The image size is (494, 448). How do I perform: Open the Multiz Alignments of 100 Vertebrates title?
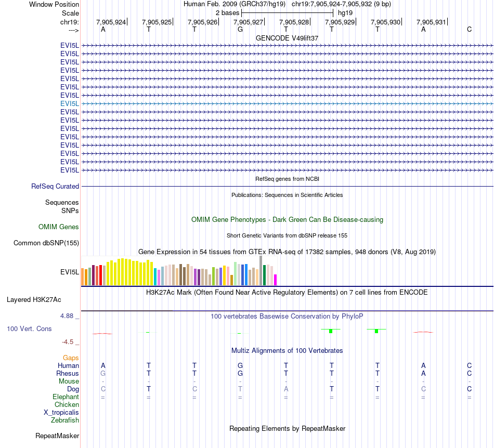pos(287,351)
